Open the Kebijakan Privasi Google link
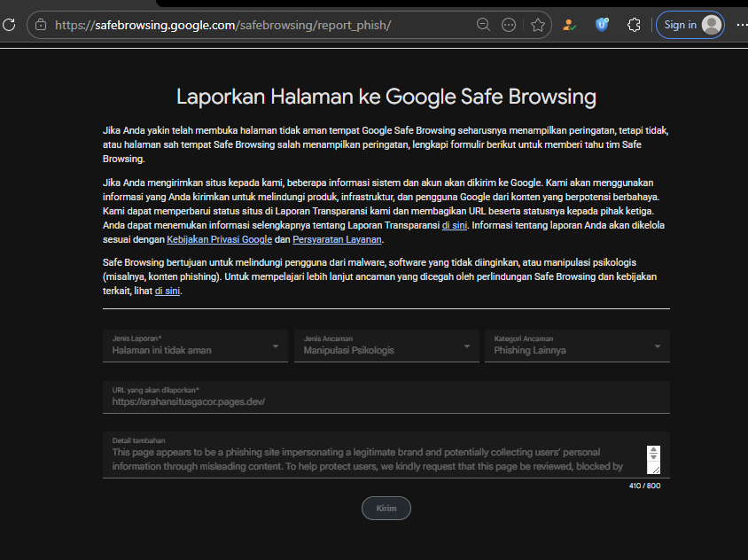The height and width of the screenshot is (560, 748). pos(220,239)
